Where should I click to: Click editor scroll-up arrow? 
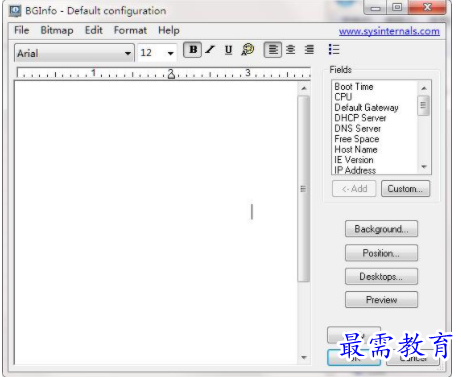[304, 88]
